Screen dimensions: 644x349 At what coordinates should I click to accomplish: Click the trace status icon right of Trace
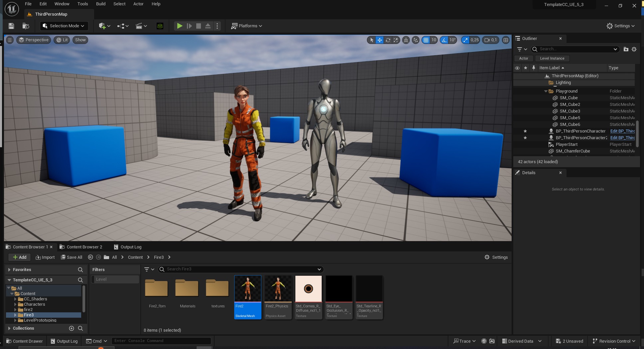pos(484,341)
